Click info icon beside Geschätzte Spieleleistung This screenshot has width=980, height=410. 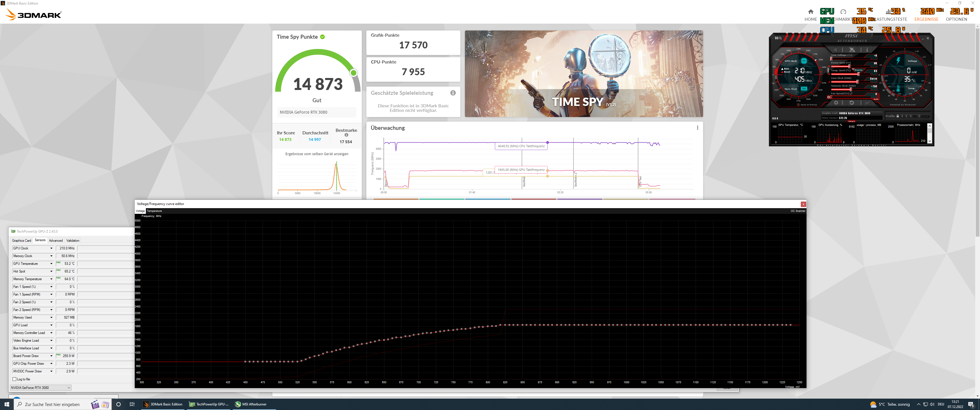tap(453, 93)
